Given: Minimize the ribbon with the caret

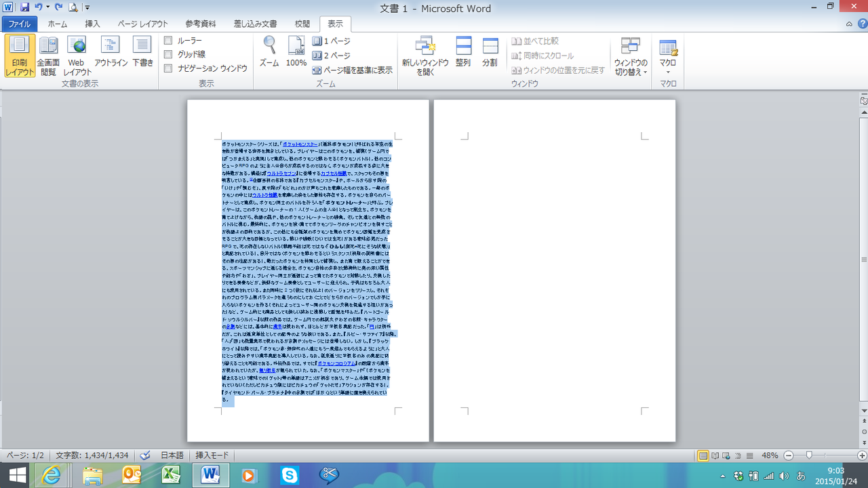Looking at the screenshot, I should [850, 24].
